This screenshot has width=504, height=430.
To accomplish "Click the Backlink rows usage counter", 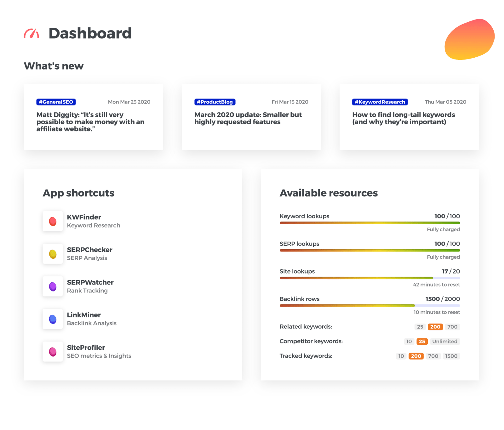I will click(x=442, y=299).
